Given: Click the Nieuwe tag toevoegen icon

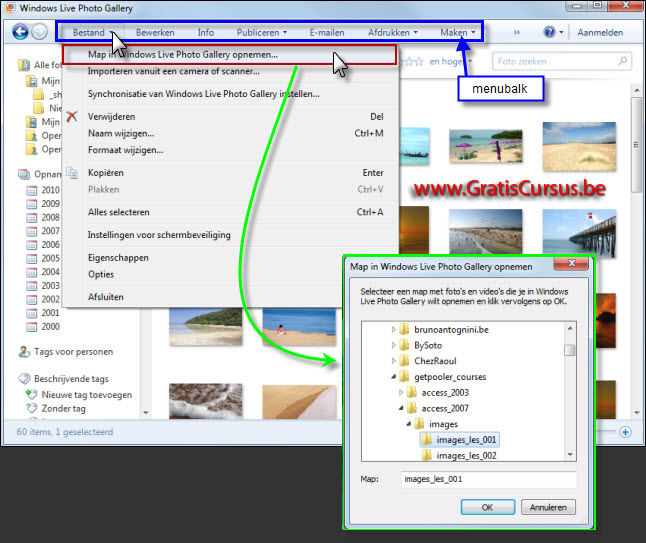Looking at the screenshot, I should tap(31, 394).
